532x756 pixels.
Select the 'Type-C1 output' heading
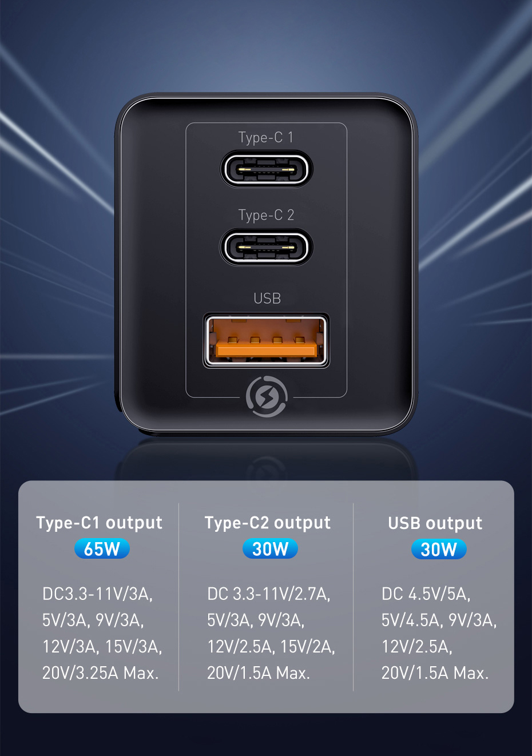(100, 523)
